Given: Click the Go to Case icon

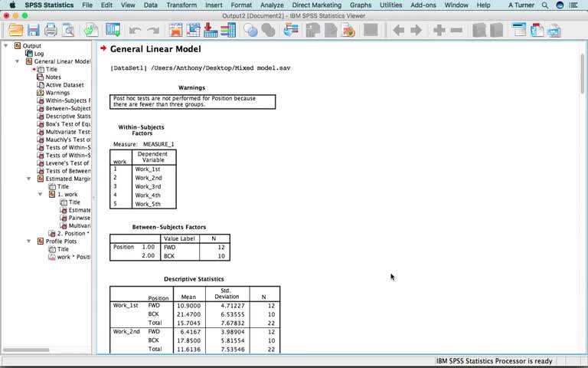Looking at the screenshot, I should click(193, 30).
